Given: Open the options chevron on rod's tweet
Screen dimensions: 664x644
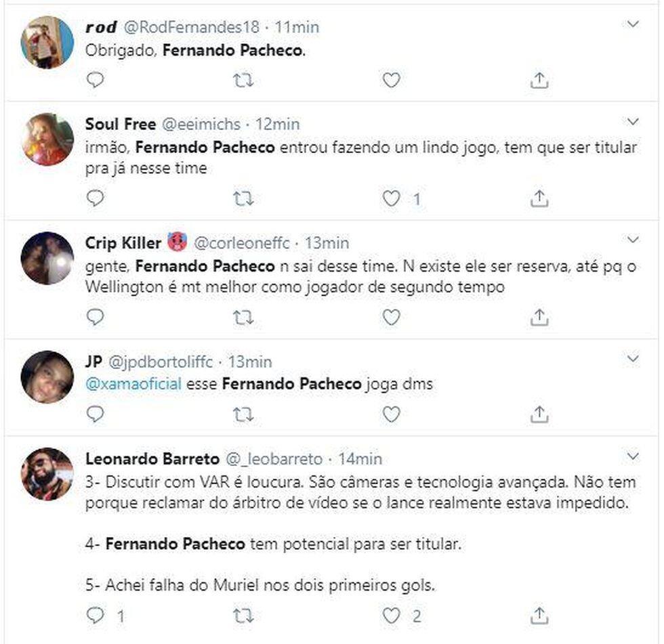Looking at the screenshot, I should point(633,25).
